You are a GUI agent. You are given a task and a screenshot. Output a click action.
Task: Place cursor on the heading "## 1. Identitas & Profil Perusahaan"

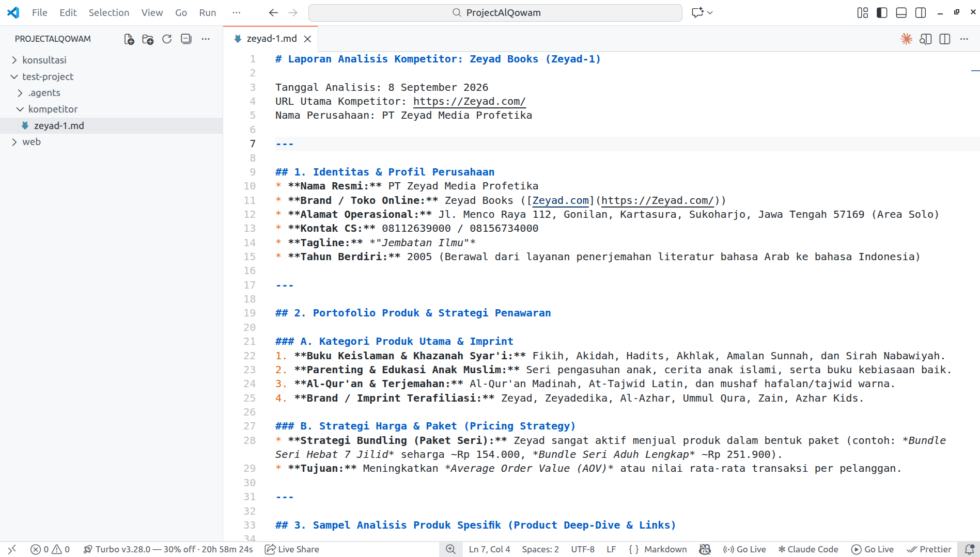pos(385,172)
